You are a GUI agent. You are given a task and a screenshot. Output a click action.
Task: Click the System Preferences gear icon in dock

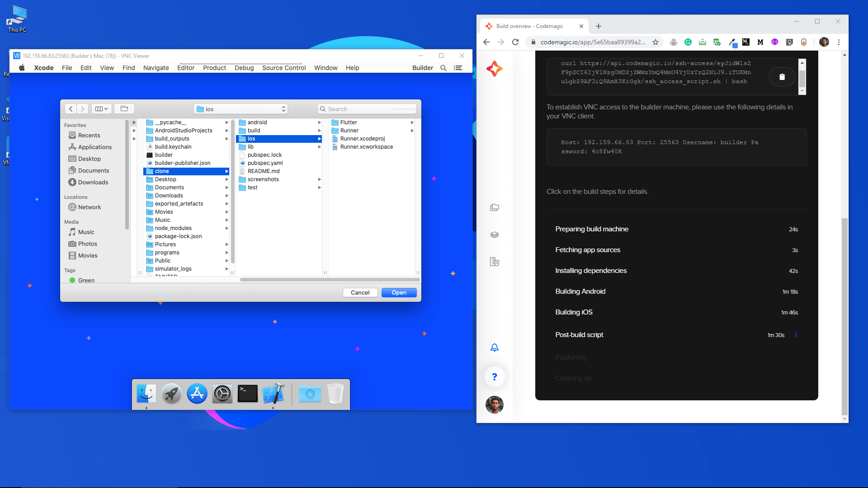[x=222, y=394]
